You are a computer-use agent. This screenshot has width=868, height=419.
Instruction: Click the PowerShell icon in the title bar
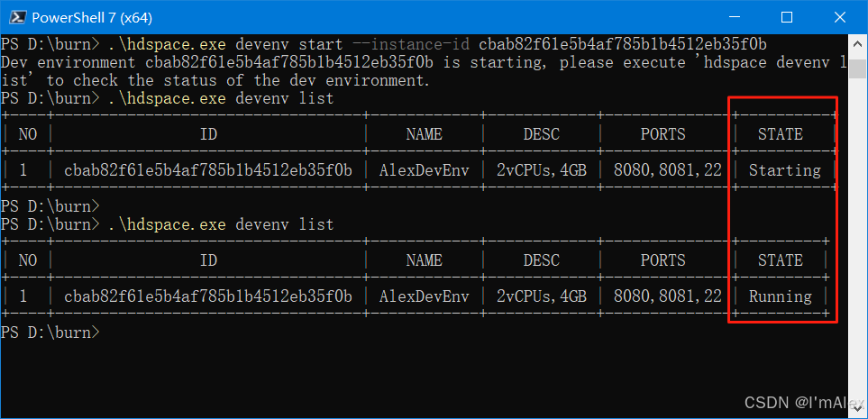16,17
